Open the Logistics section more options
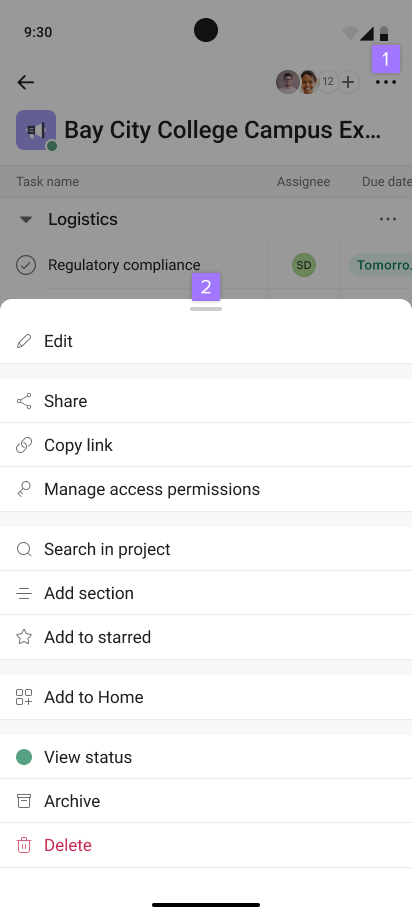The image size is (412, 917). click(387, 219)
